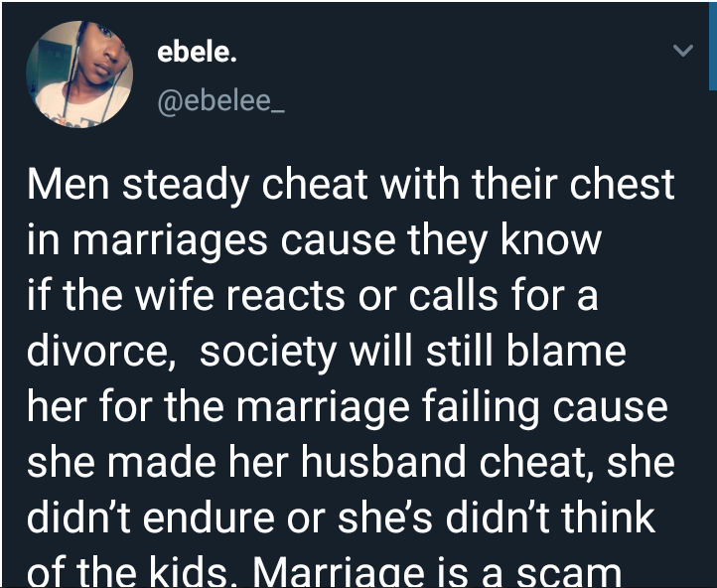
Task: Click the blue scrollbar on the right edge
Action: (x=712, y=46)
